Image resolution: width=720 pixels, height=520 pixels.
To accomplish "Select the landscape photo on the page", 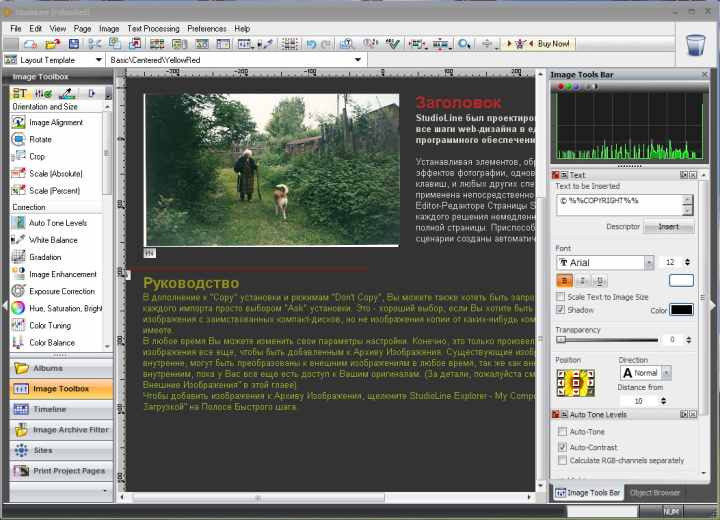I will click(x=272, y=170).
